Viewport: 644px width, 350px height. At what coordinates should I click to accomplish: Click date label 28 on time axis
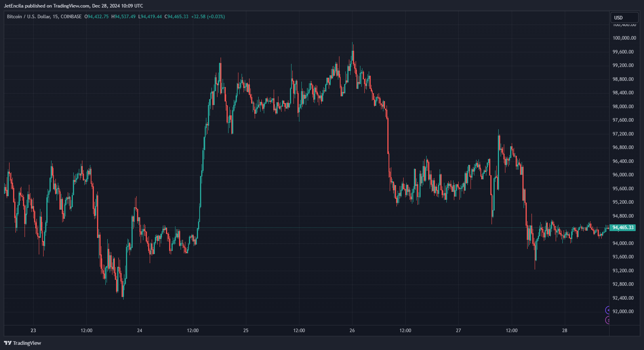pyautogui.click(x=565, y=331)
